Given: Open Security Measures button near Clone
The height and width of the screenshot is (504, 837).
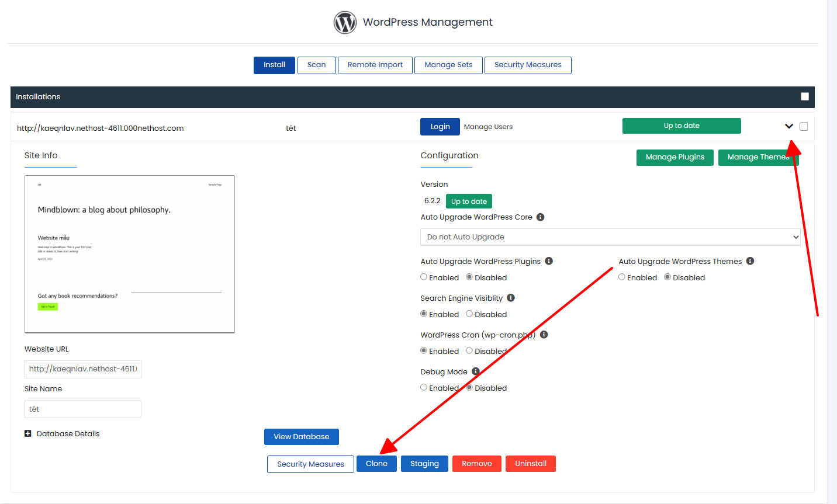Looking at the screenshot, I should (x=310, y=464).
